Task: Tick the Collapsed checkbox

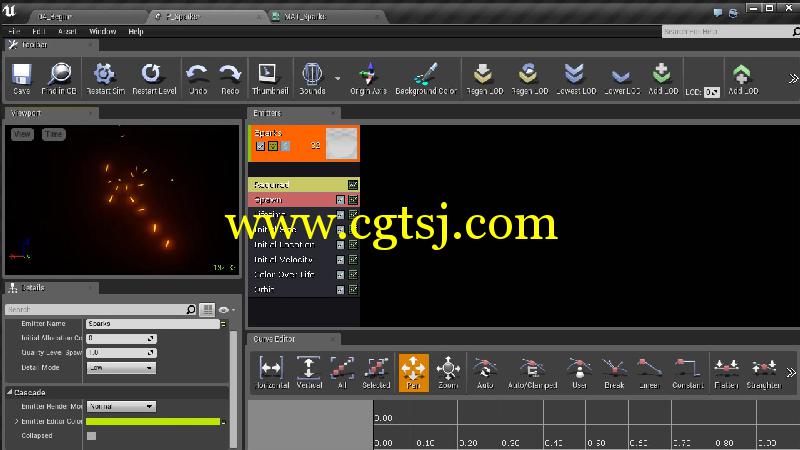Action: point(91,436)
